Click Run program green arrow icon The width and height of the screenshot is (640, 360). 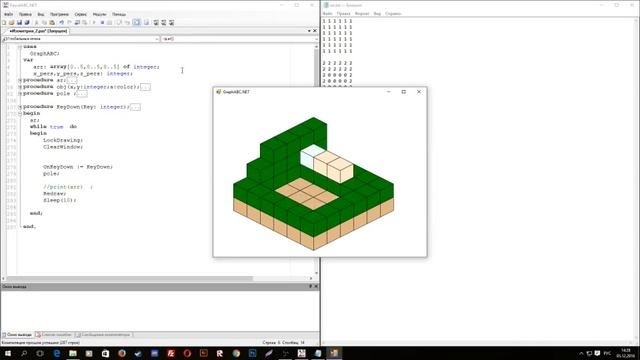point(94,22)
